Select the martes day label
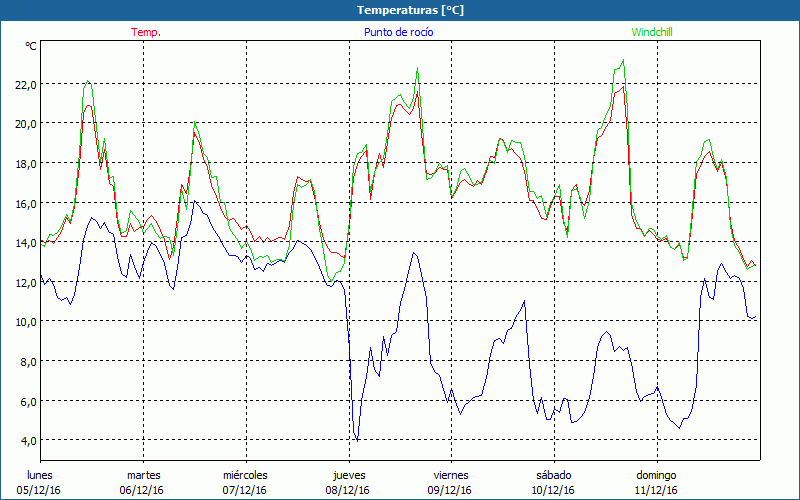The width and height of the screenshot is (800, 500). coord(143,475)
